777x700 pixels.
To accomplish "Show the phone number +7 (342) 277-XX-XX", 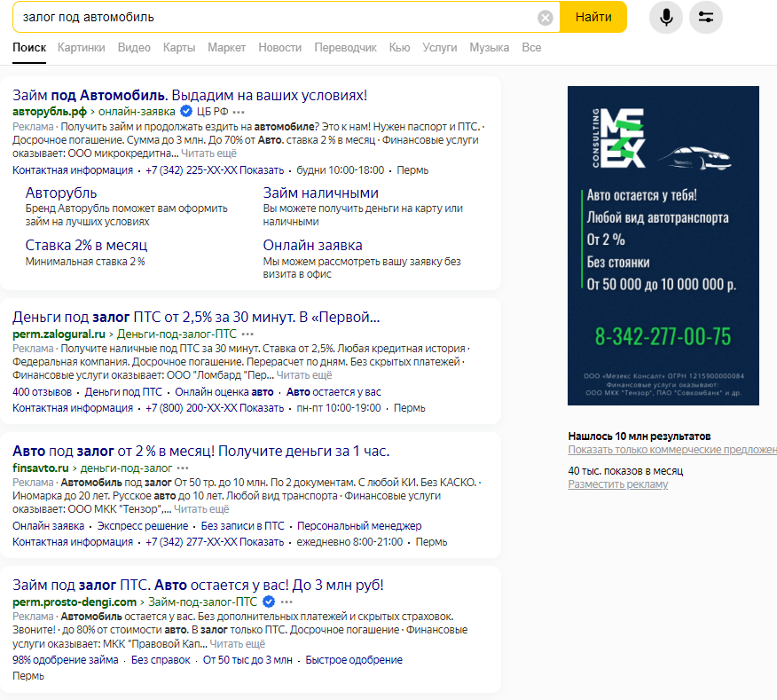I will pyautogui.click(x=215, y=542).
